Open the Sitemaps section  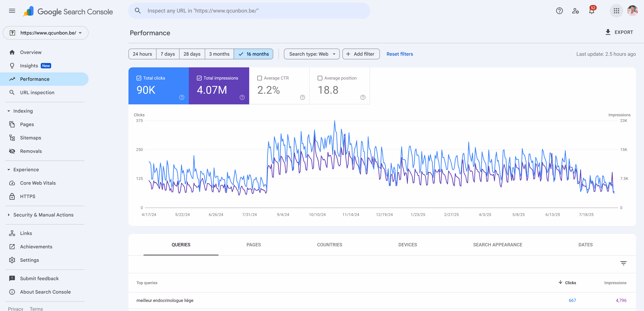(31, 138)
